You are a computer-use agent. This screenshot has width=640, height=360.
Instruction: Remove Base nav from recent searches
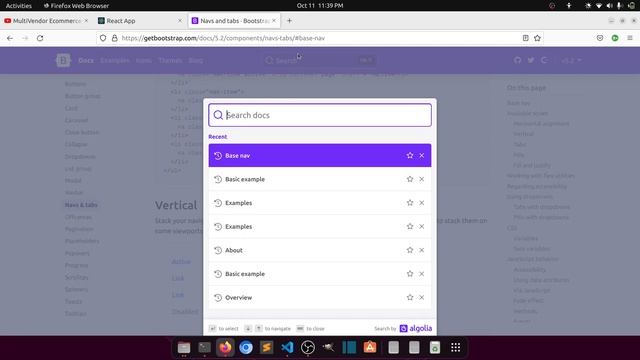[x=422, y=156]
